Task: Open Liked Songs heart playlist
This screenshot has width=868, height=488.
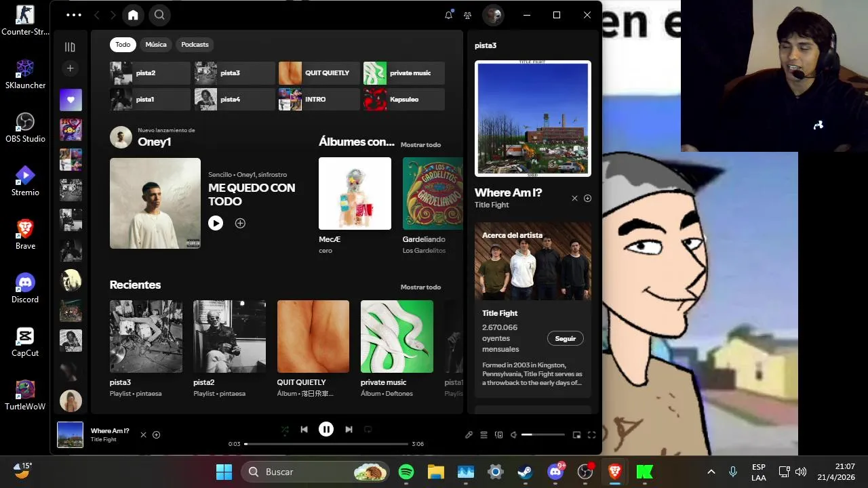Action: click(71, 100)
